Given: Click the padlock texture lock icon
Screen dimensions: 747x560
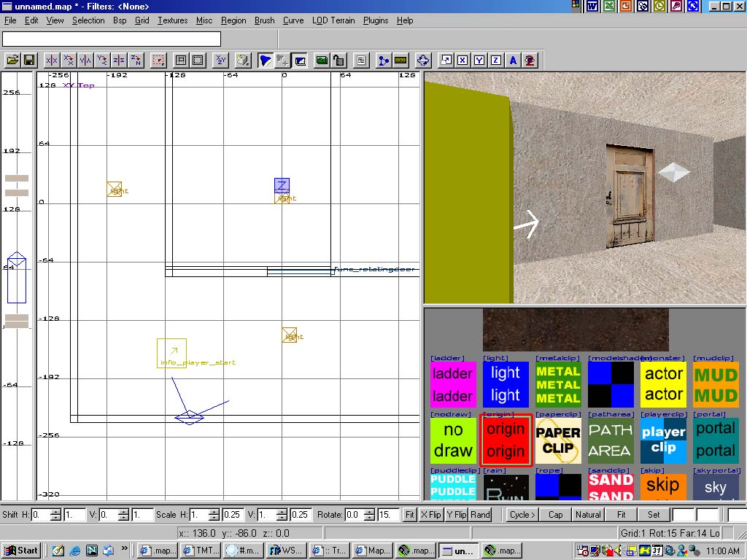Looking at the screenshot, I should (x=338, y=61).
